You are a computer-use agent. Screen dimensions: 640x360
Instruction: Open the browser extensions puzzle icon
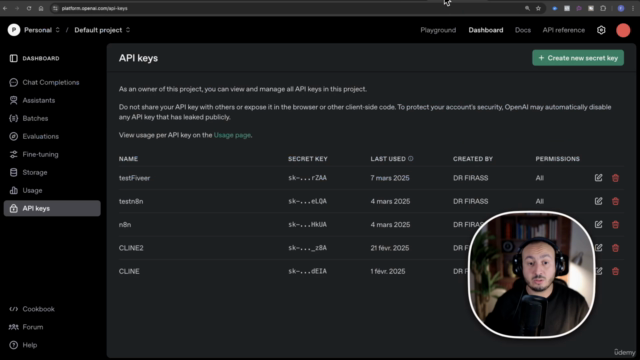click(x=603, y=8)
